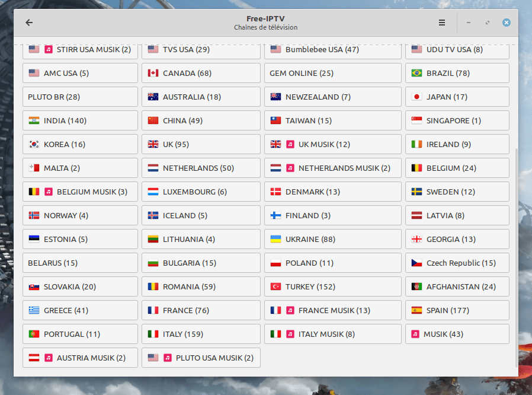Image resolution: width=532 pixels, height=395 pixels.
Task: Click the BELGIUM MUSIK music note icon
Action: 49,192
